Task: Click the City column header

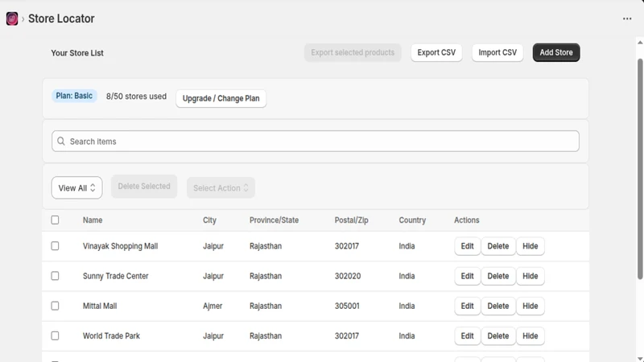Action: [209, 220]
